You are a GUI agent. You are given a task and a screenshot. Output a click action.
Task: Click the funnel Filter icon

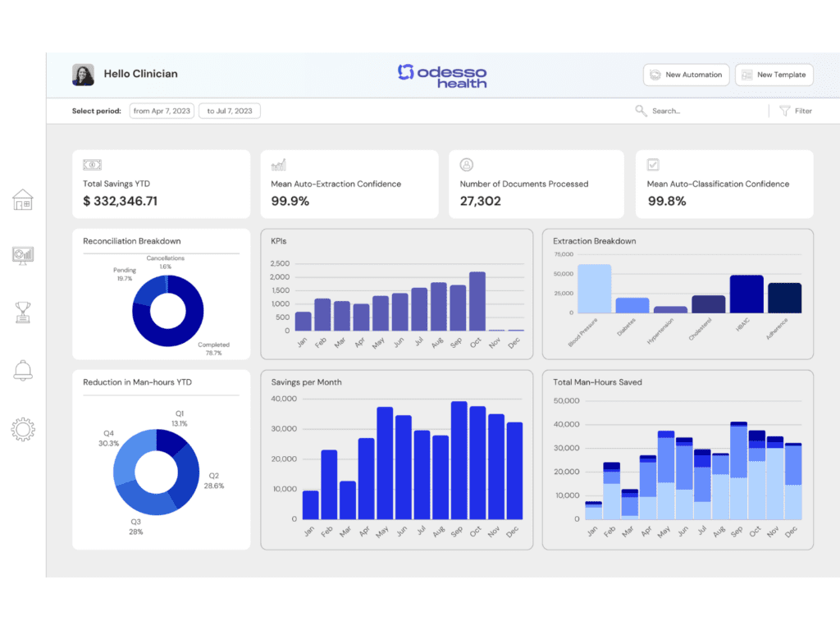click(784, 111)
